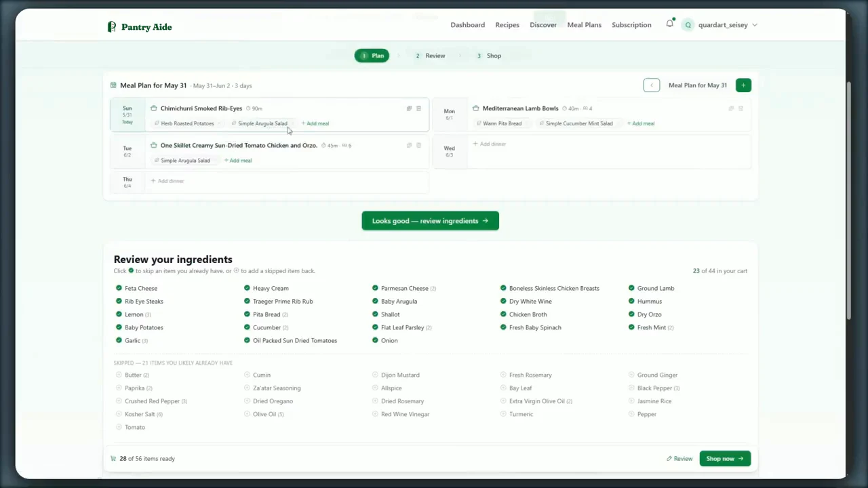
Task: Open the Dashboard page
Action: point(468,25)
